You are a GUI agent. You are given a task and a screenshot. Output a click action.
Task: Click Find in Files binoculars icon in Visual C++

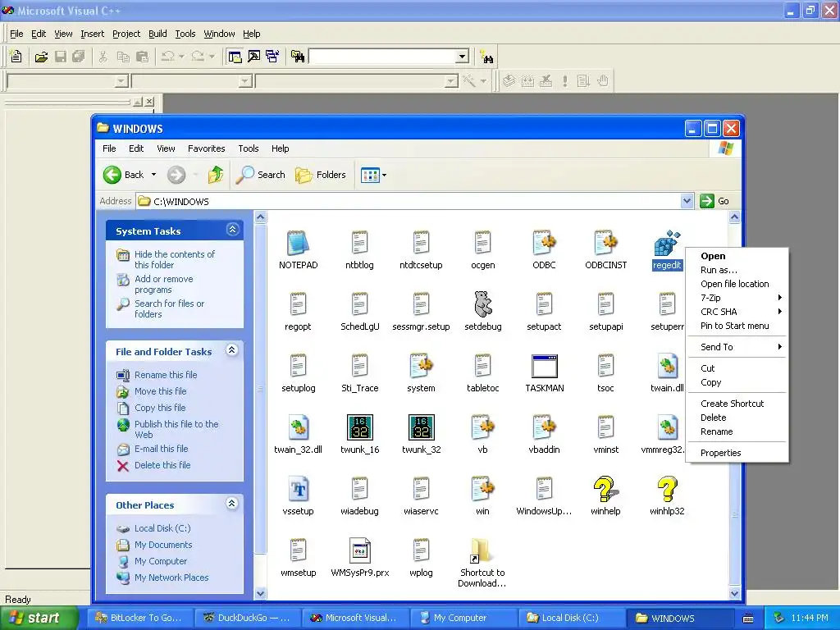[298, 57]
